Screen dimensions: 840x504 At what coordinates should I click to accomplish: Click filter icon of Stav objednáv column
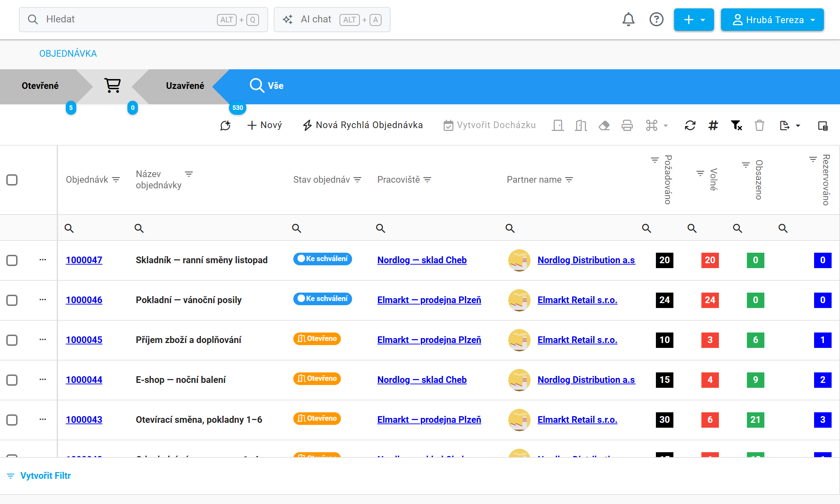click(x=357, y=180)
